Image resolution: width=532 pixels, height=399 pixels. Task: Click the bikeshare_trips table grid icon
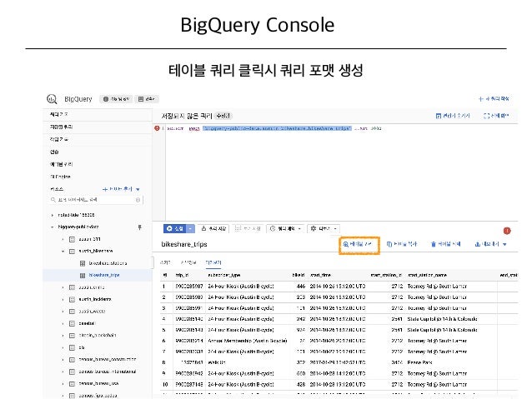(x=82, y=275)
